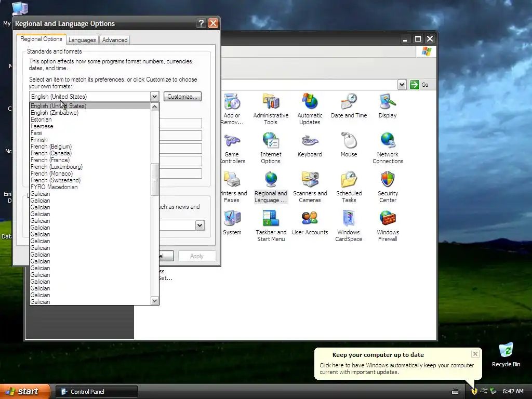Switch to the Languages tab

[82, 39]
